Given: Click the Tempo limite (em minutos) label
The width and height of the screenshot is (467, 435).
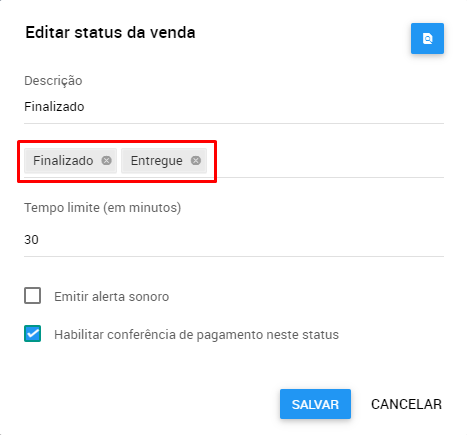Looking at the screenshot, I should [x=103, y=208].
